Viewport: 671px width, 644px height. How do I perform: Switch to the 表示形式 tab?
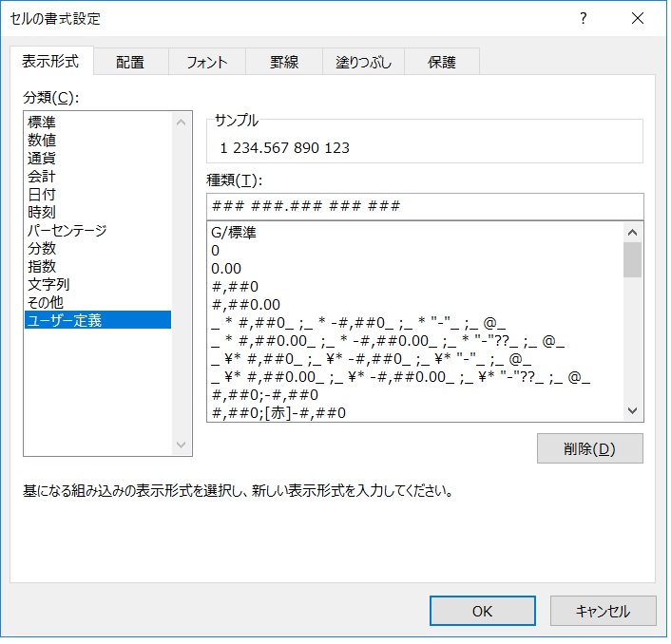50,62
